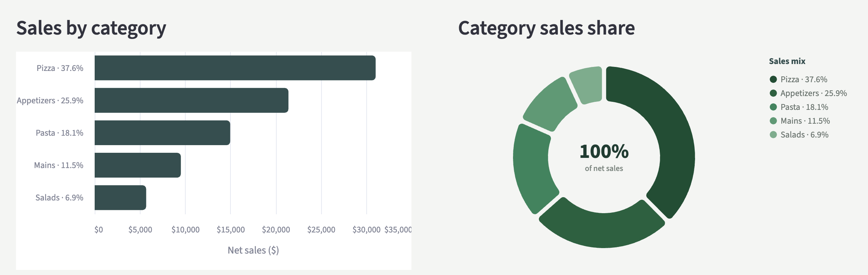868x275 pixels.
Task: Click the 'Mains · 11.5%' legend label
Action: click(x=805, y=121)
